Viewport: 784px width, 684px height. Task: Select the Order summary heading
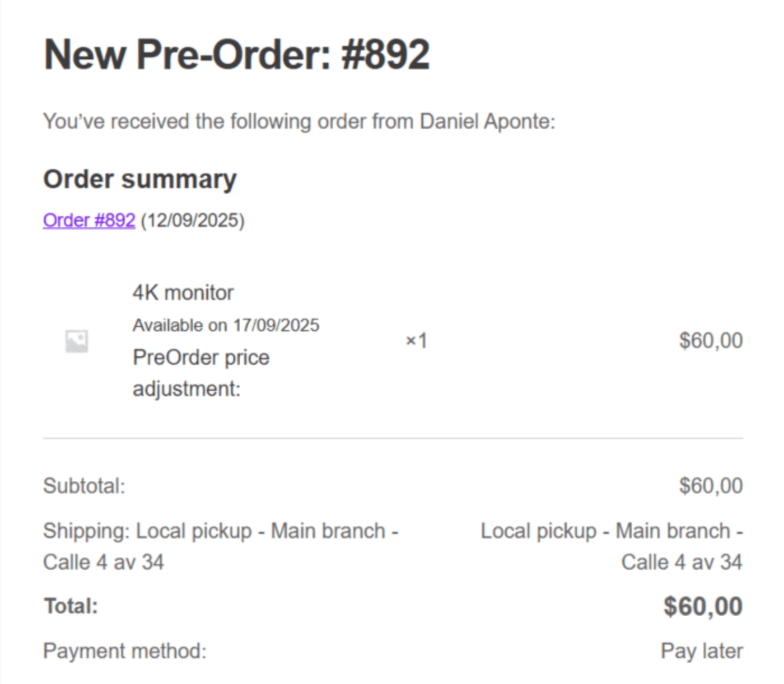click(139, 180)
